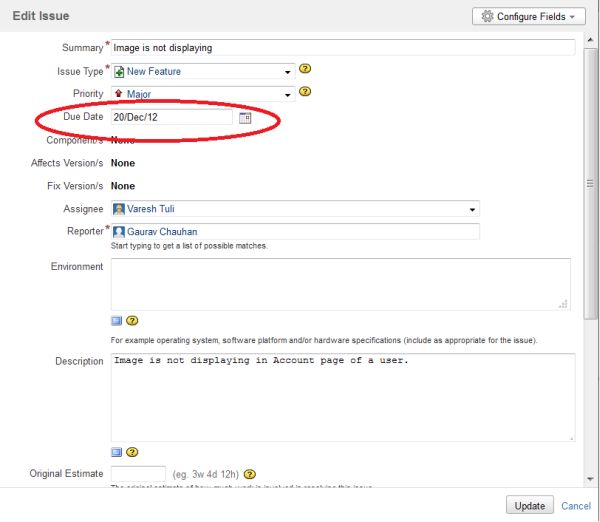Click help icon beside Priority
The image size is (600, 522).
click(x=306, y=92)
